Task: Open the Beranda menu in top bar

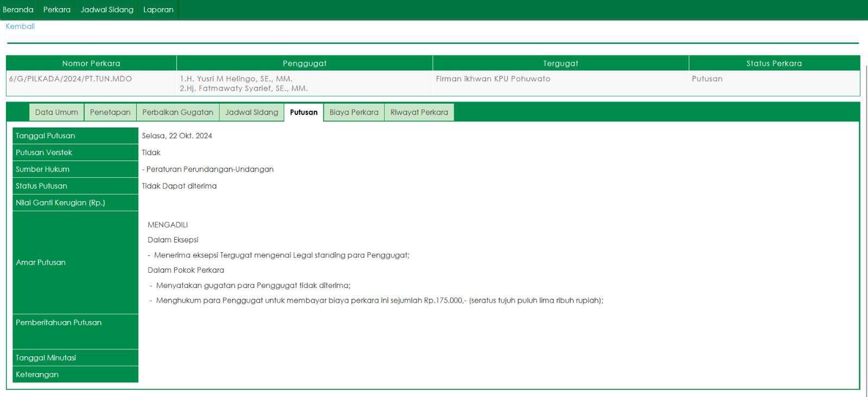Action: tap(18, 10)
